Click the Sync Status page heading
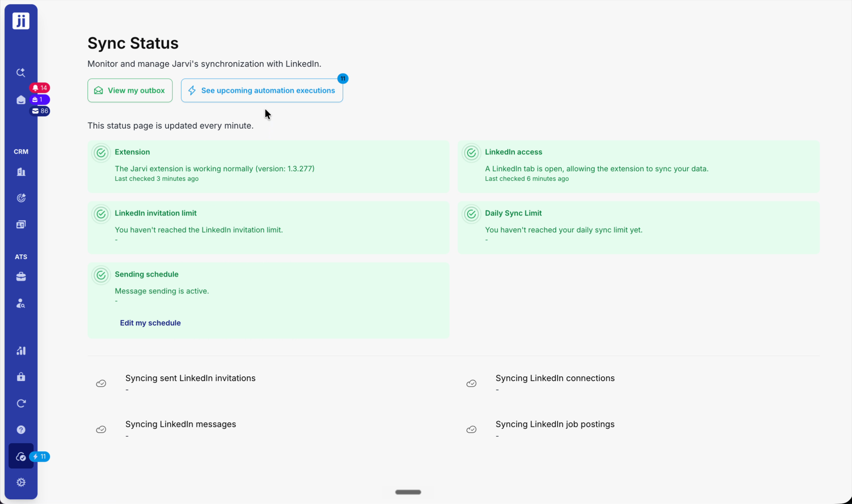Viewport: 852px width, 504px height. tap(133, 43)
